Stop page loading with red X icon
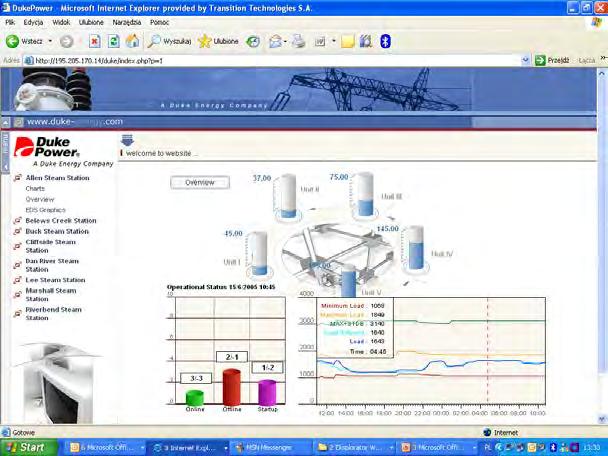Image resolution: width=608 pixels, height=456 pixels. (95, 41)
